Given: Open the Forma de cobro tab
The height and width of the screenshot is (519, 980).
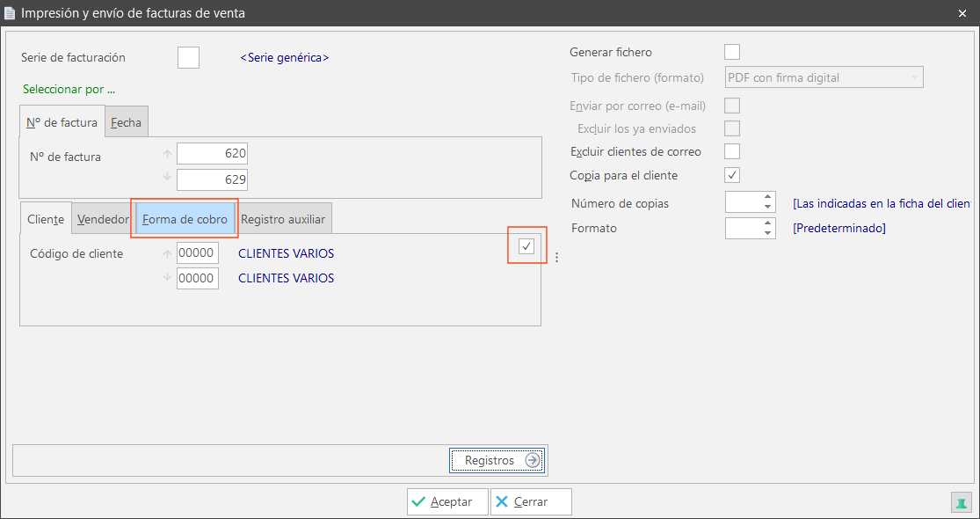Looking at the screenshot, I should (185, 220).
